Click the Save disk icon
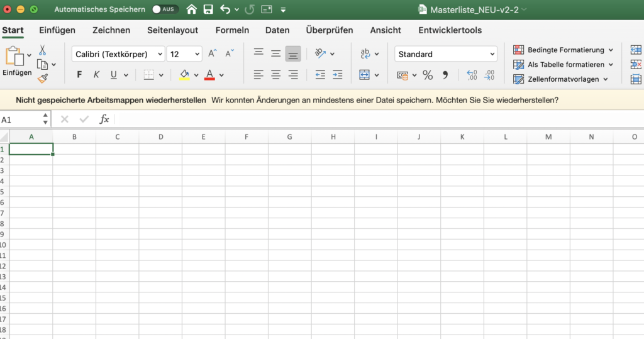 click(208, 9)
